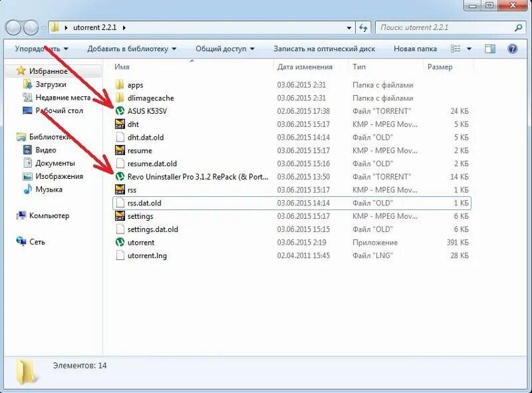The width and height of the screenshot is (532, 393).
Task: Toggle the preview pane icon
Action: coord(489,49)
